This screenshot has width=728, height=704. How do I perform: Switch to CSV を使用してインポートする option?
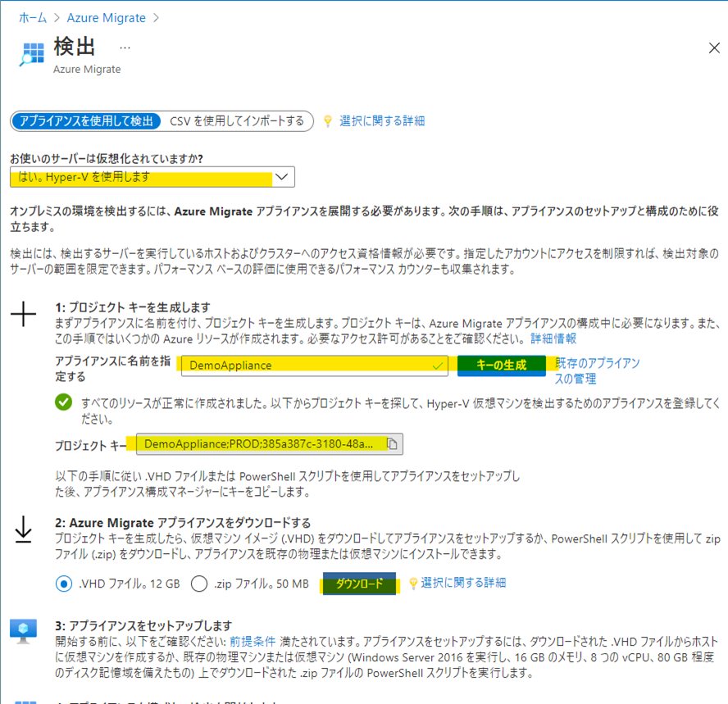[x=236, y=120]
